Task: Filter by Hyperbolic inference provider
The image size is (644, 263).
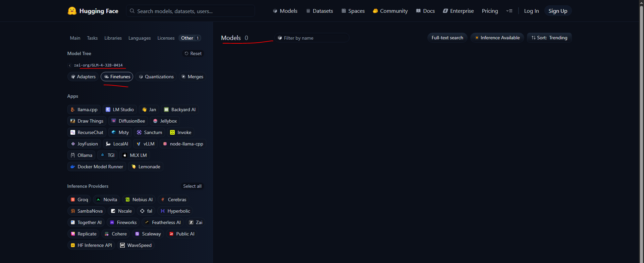Action: (x=175, y=211)
